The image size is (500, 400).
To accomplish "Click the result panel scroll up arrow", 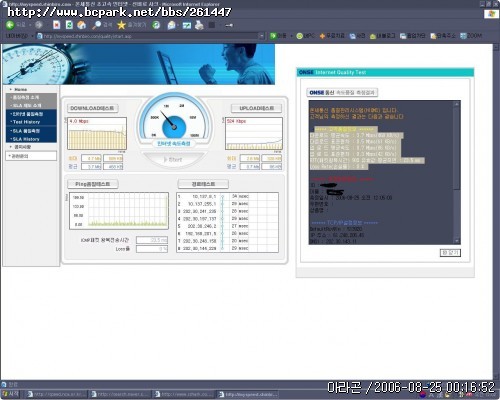I will coord(457,104).
